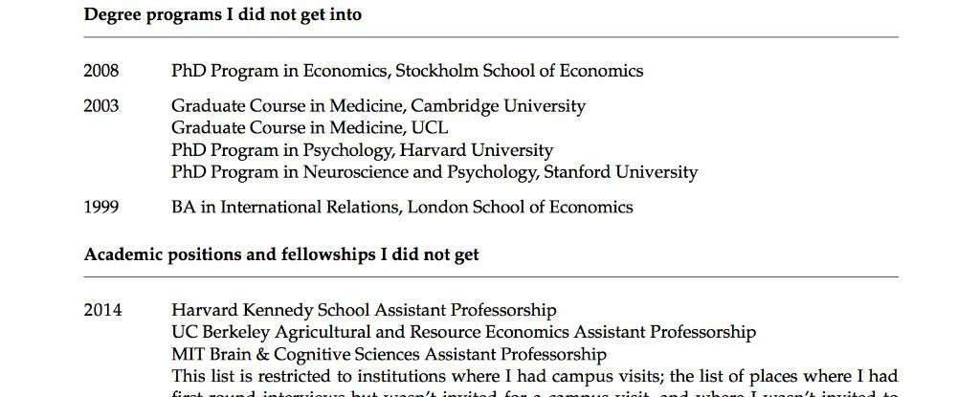Screen dimensions: 980x397
Task: Click the London School of Economics BA line
Action: click(402, 208)
